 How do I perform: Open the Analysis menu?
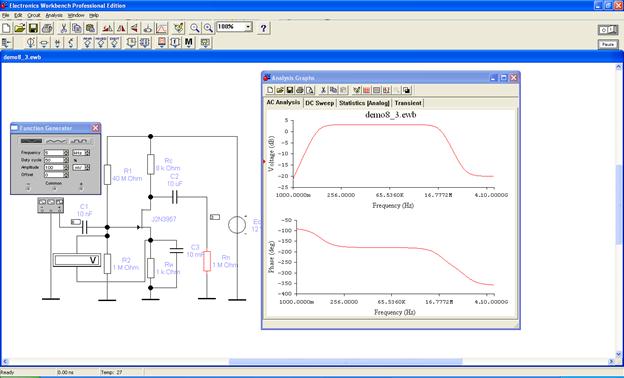54,15
